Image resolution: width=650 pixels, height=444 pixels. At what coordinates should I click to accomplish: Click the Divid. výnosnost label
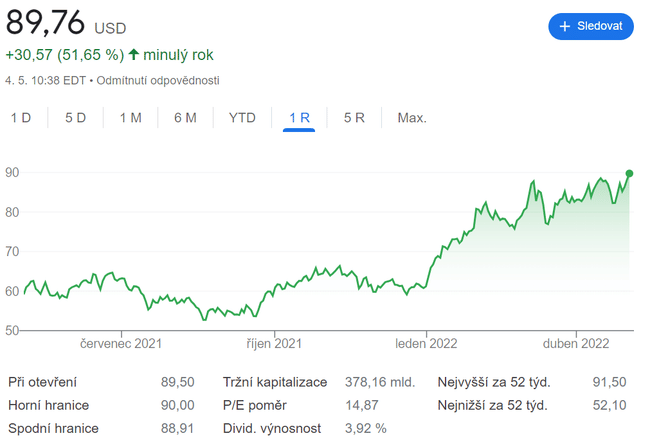(x=272, y=429)
